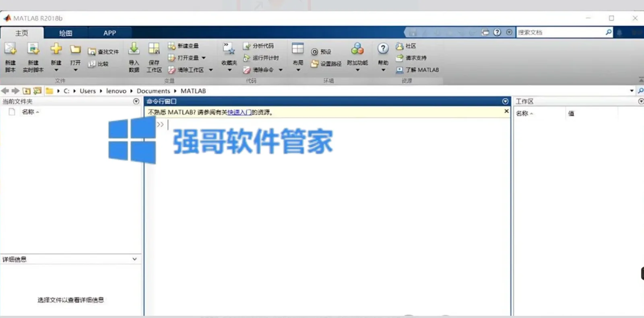Viewport: 644px width, 318px height.
Task: Click the 快速入门 link
Action: point(239,112)
